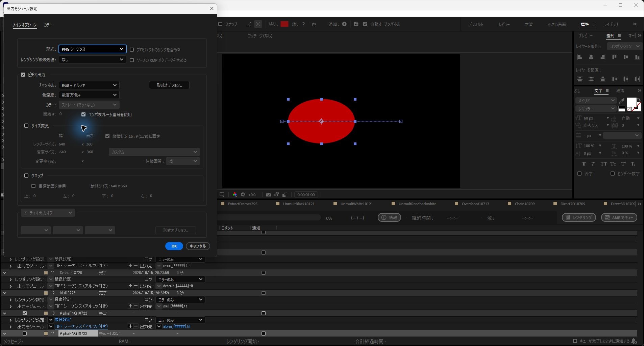
Task: Click the add shape play icon
Action: click(x=344, y=24)
